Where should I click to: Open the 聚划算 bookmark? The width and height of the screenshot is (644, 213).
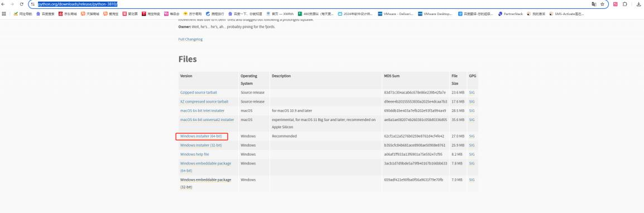click(130, 13)
